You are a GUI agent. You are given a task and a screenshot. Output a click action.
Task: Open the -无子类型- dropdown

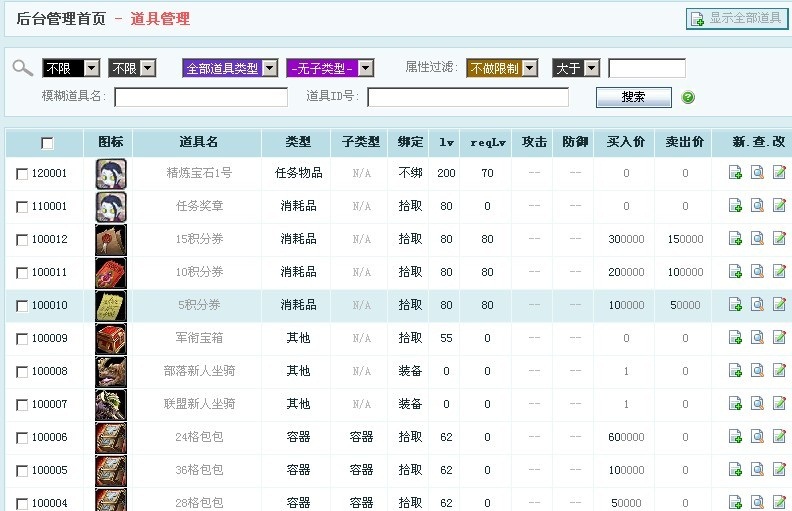pyautogui.click(x=329, y=68)
